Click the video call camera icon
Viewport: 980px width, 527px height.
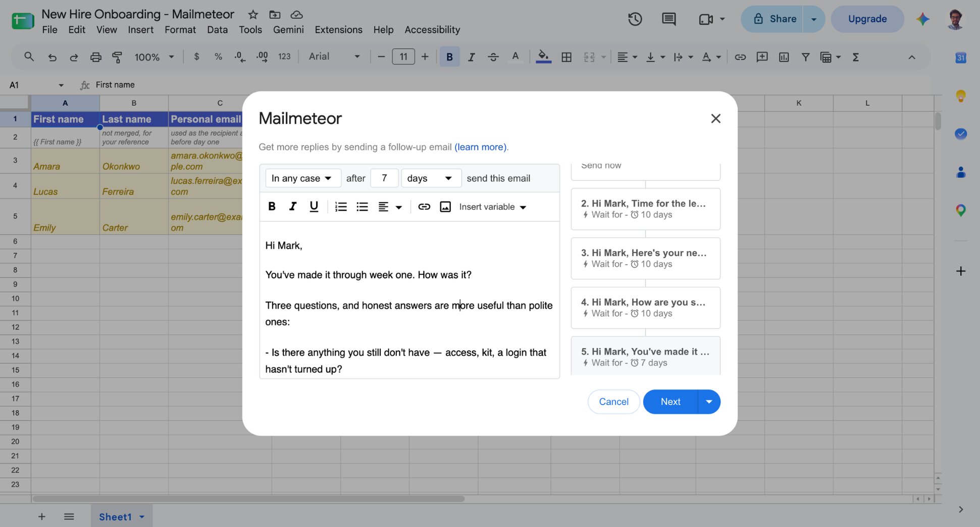point(706,19)
